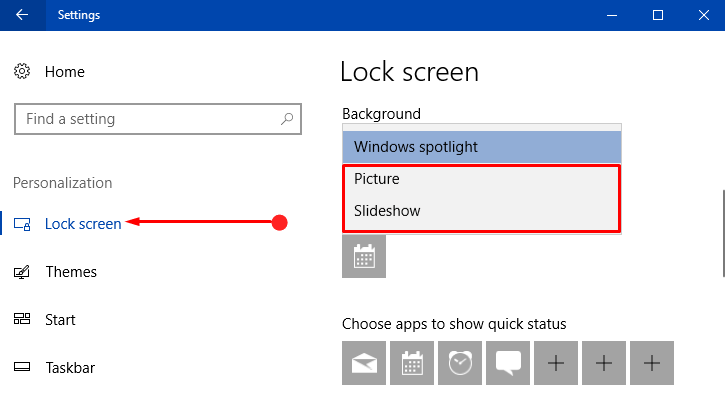Click the detailed status calendar icon
This screenshot has height=412, width=725.
(x=364, y=256)
